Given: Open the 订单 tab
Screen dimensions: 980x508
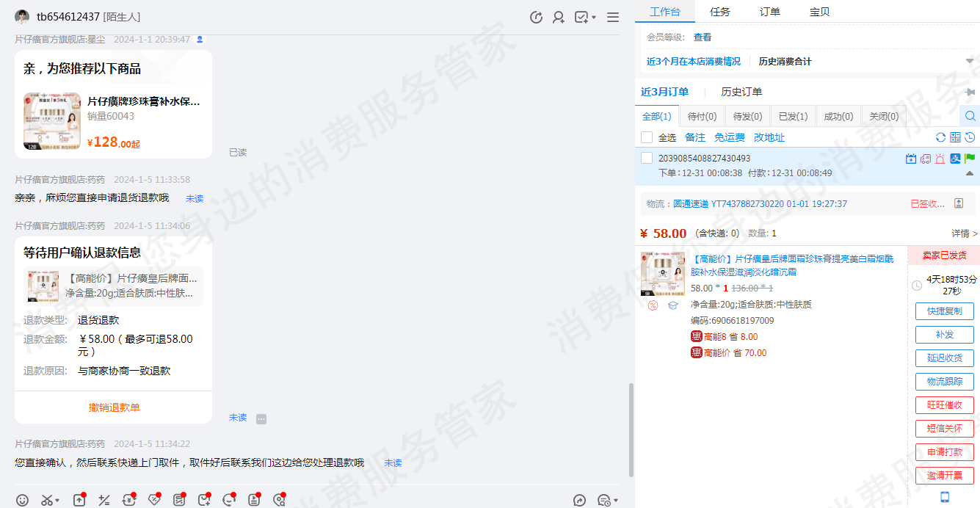Looking at the screenshot, I should 770,12.
